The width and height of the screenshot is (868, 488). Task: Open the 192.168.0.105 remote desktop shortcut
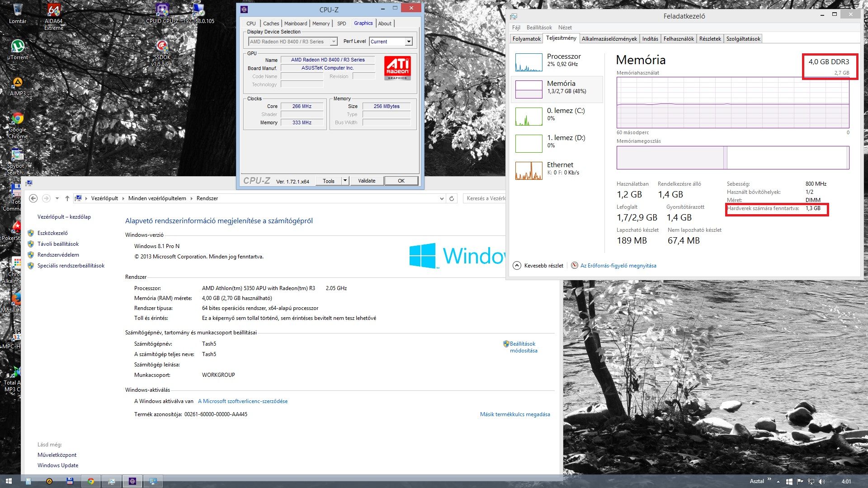click(x=198, y=14)
